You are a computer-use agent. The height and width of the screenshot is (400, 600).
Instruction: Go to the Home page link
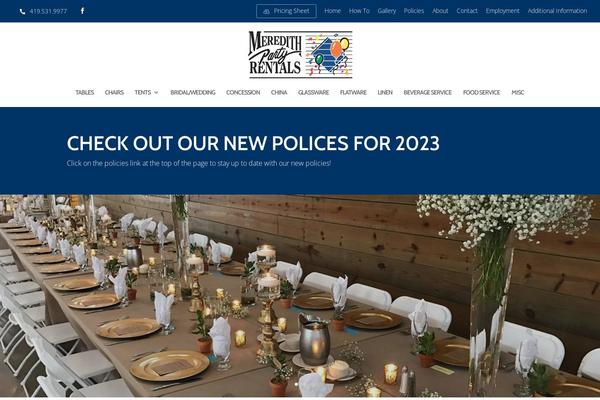point(333,11)
